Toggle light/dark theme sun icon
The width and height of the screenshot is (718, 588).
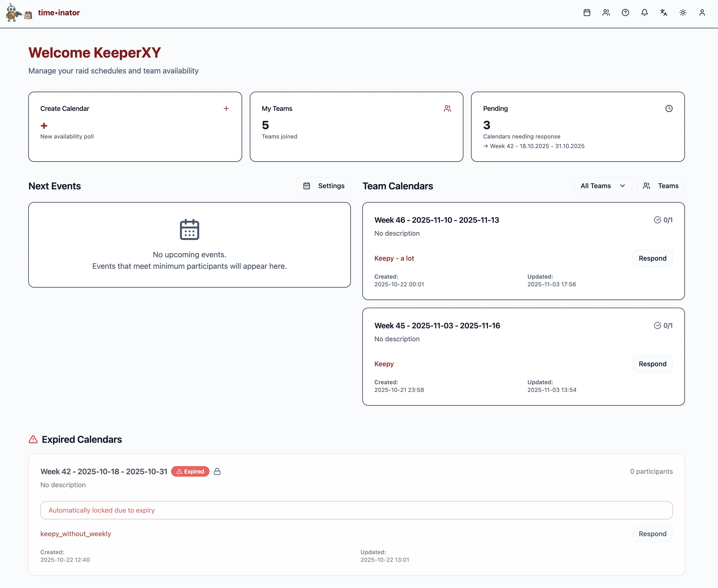point(683,12)
